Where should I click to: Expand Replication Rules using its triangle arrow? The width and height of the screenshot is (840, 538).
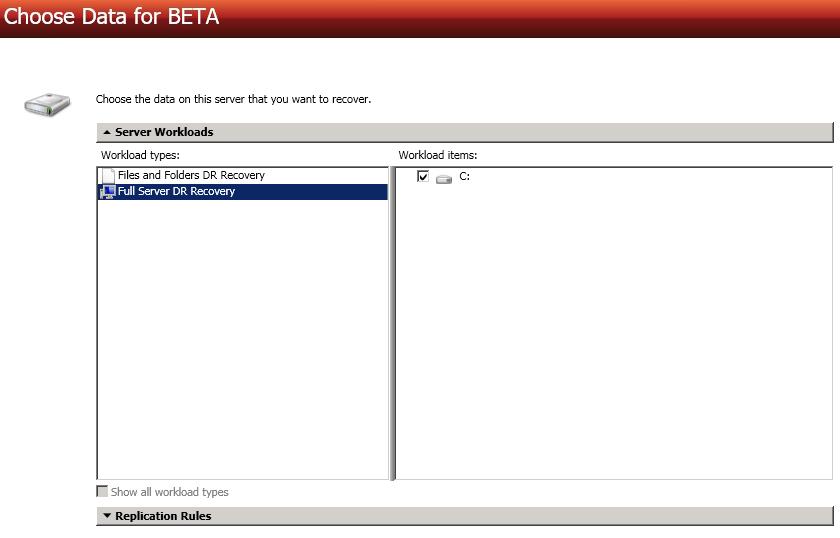(107, 516)
